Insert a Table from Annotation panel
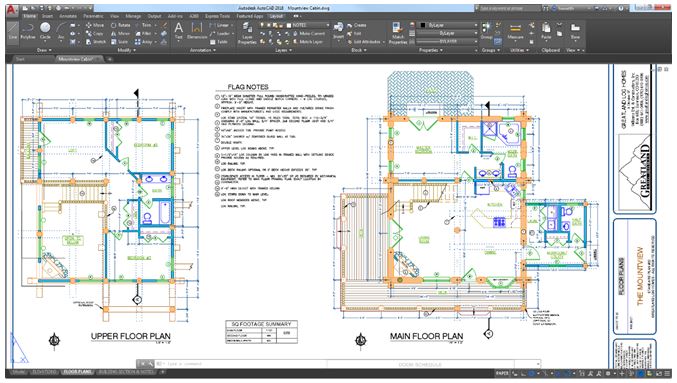677x383 pixels. 219,42
